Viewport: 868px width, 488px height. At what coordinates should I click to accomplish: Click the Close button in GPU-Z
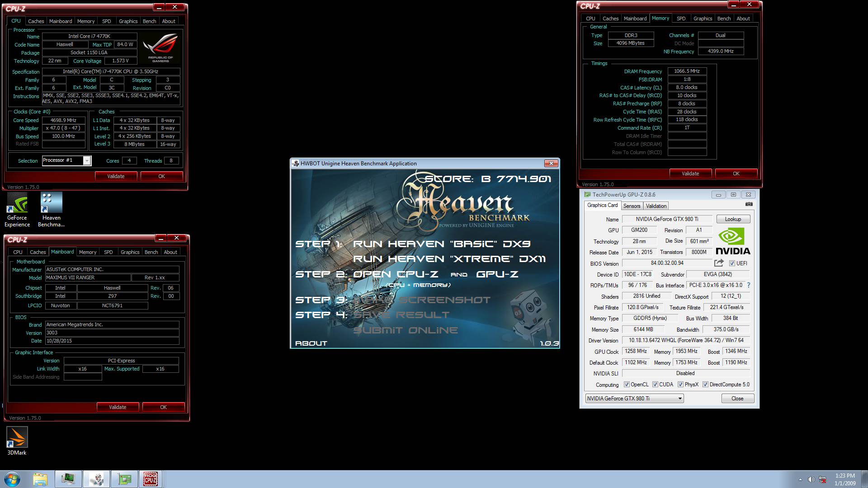737,399
